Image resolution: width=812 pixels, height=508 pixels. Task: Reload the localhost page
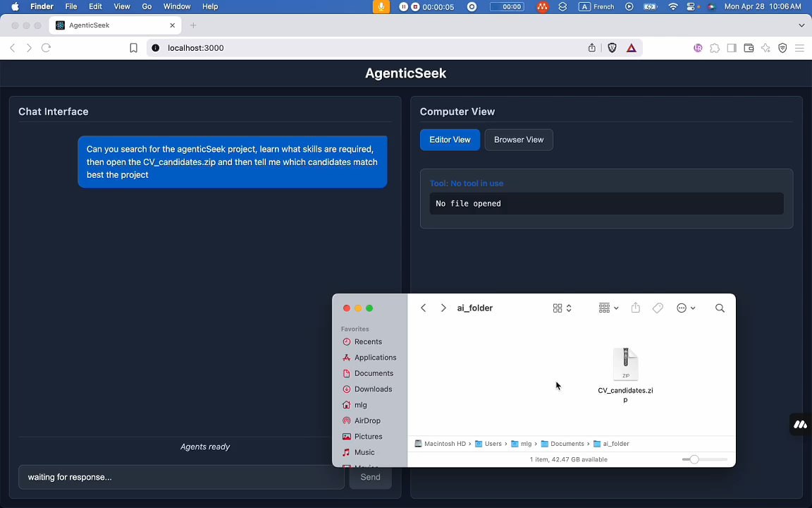coord(46,48)
